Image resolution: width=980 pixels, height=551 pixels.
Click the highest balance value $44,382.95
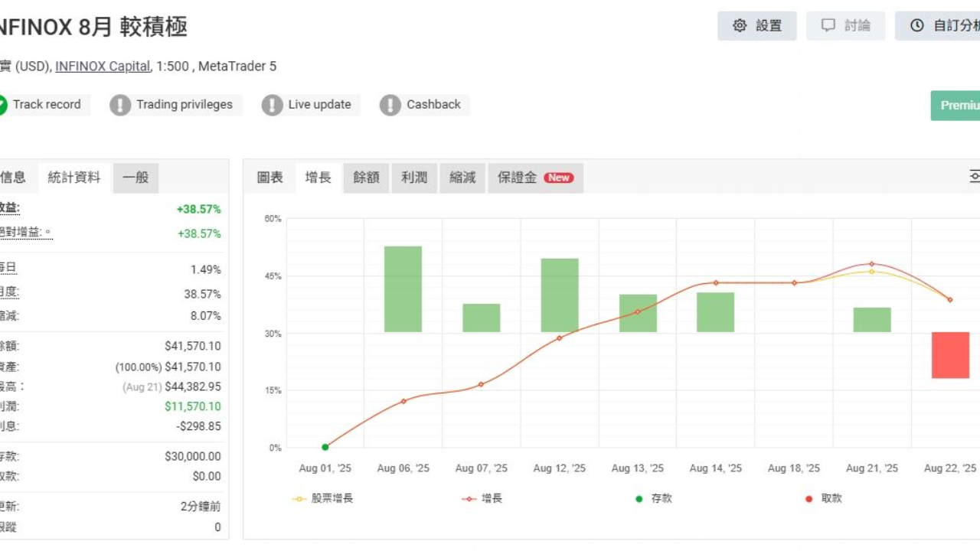click(x=193, y=386)
